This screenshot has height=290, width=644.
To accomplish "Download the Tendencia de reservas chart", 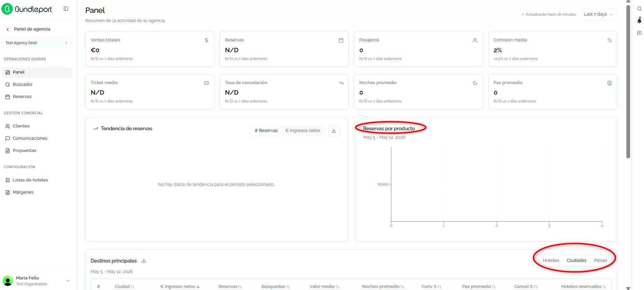I will click(334, 131).
